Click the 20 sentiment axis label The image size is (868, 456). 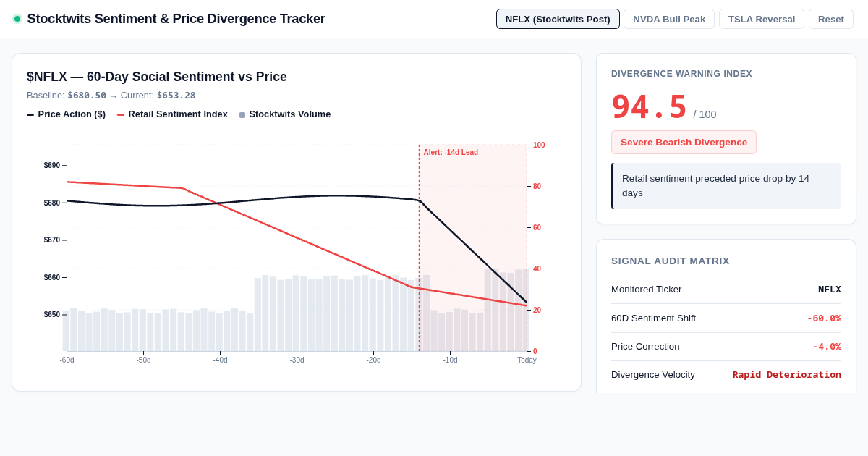click(537, 310)
